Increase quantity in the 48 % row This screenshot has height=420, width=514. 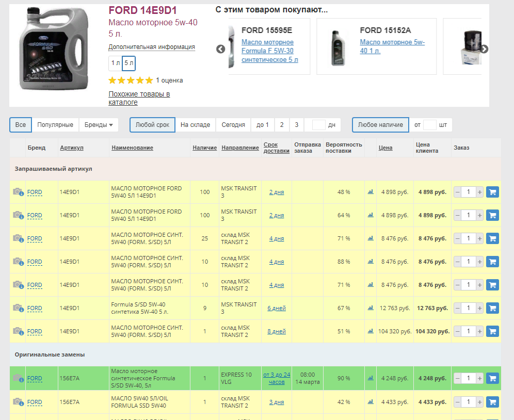click(x=479, y=192)
